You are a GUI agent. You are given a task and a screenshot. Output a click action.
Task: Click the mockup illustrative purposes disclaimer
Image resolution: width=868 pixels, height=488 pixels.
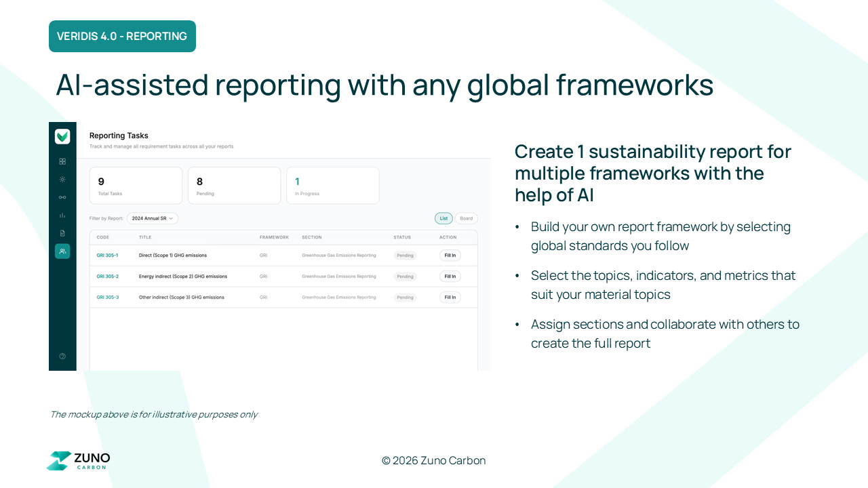[x=154, y=414]
